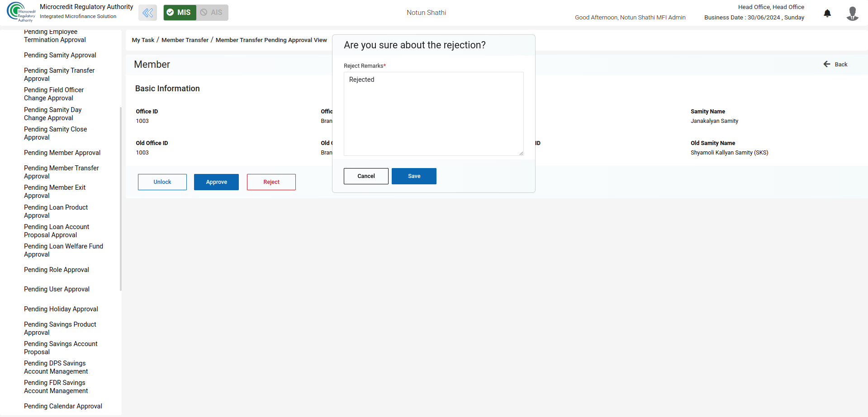This screenshot has width=868, height=417.
Task: Save the rejection remarks
Action: (x=413, y=176)
